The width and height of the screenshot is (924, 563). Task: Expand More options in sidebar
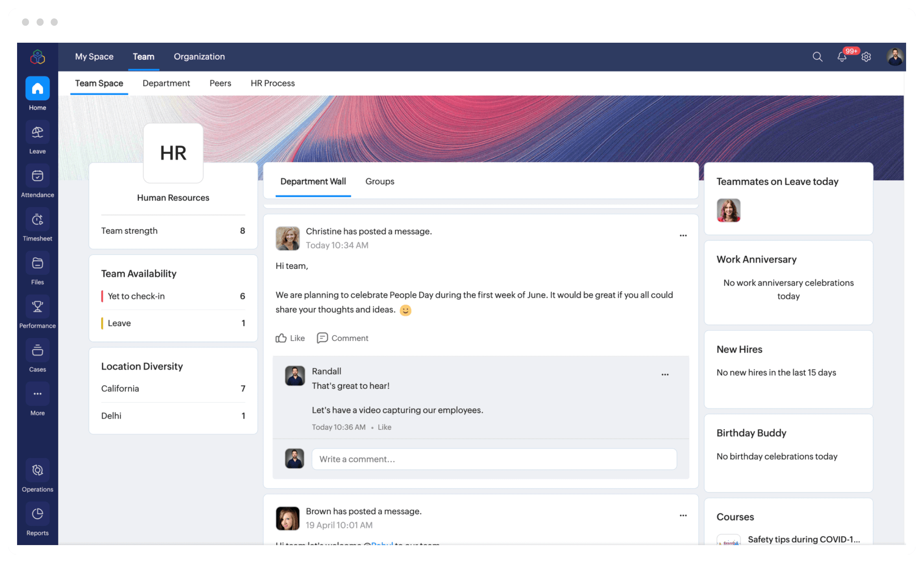37,394
